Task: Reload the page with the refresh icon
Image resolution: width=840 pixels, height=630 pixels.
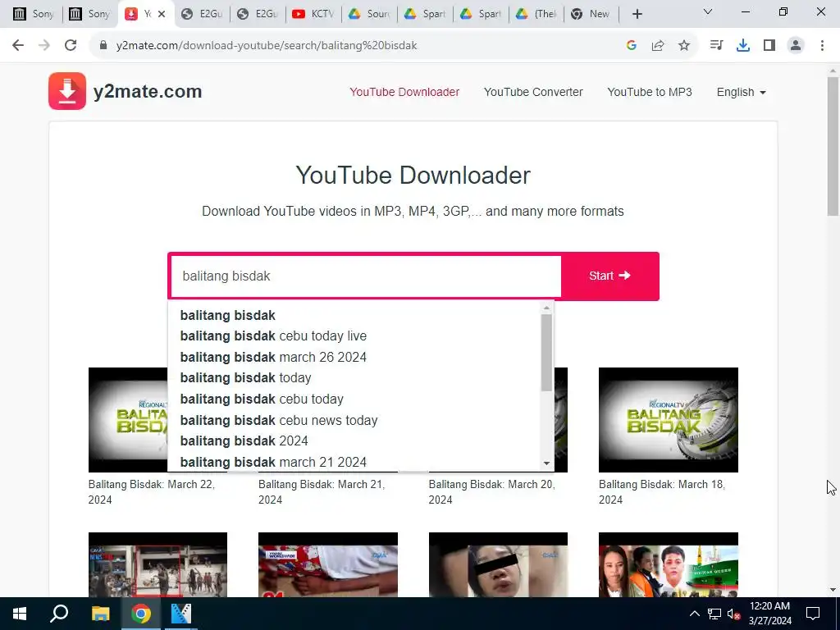Action: point(71,46)
